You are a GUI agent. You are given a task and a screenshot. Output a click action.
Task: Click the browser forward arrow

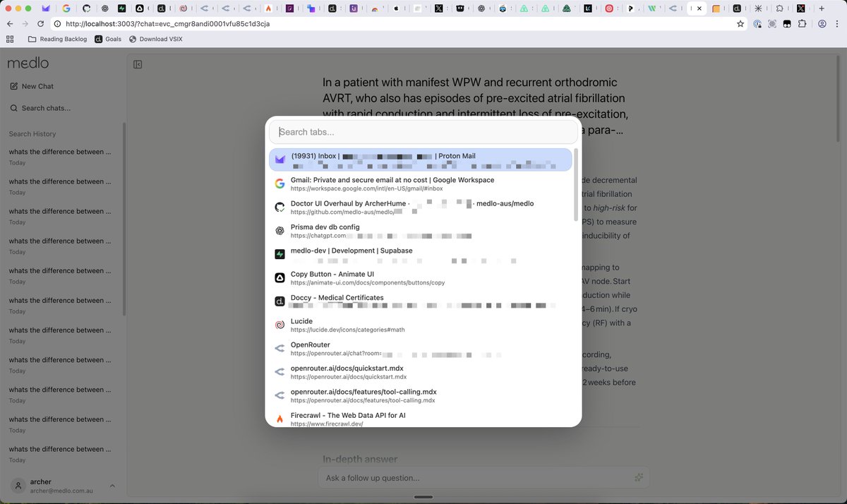pos(25,23)
